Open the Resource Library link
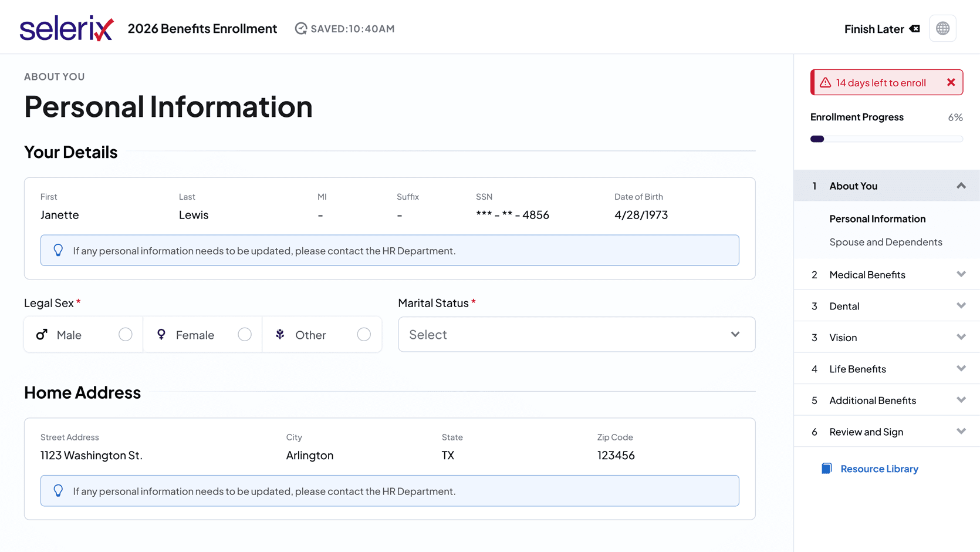This screenshot has width=980, height=552. 879,469
